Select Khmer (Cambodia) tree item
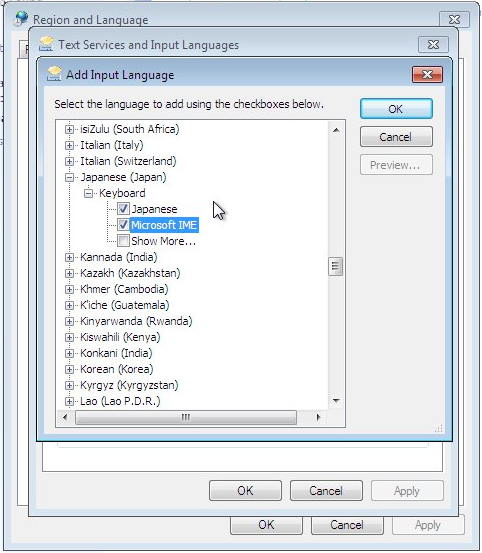The width and height of the screenshot is (482, 553). pyautogui.click(x=124, y=289)
